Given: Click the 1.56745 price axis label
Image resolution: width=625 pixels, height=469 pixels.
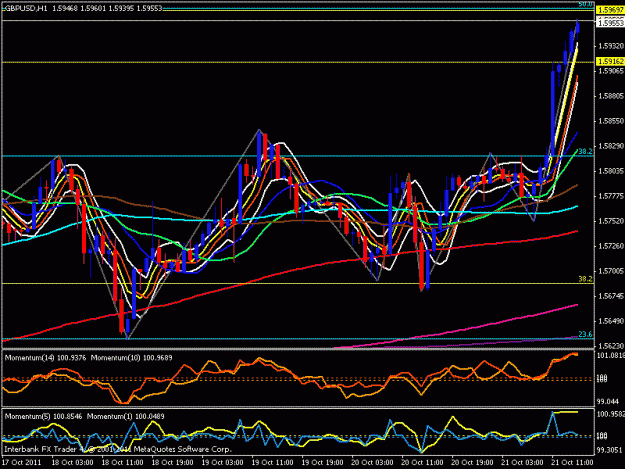Looking at the screenshot, I should click(x=611, y=296).
